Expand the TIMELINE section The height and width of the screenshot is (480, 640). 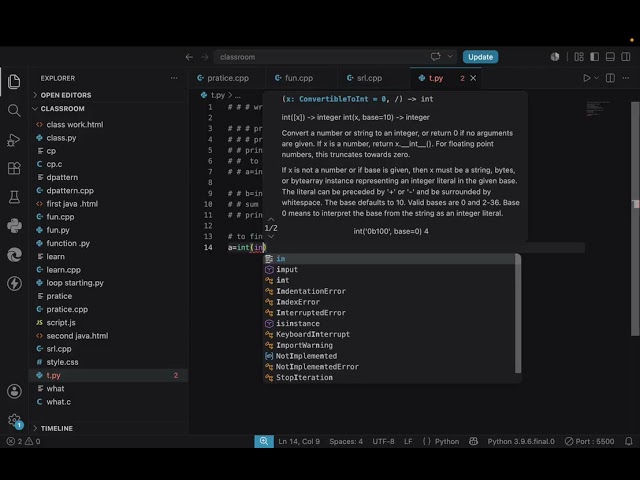coord(56,428)
